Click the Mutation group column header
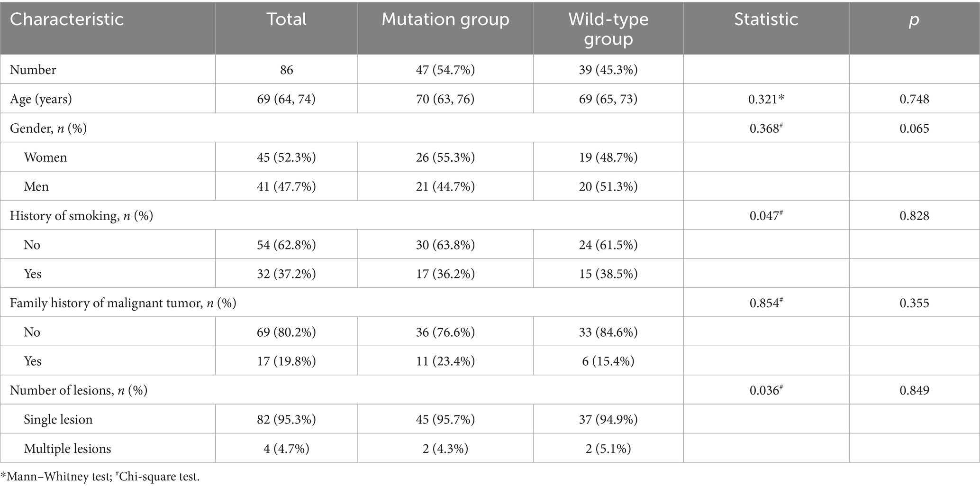The width and height of the screenshot is (980, 488). point(445,19)
